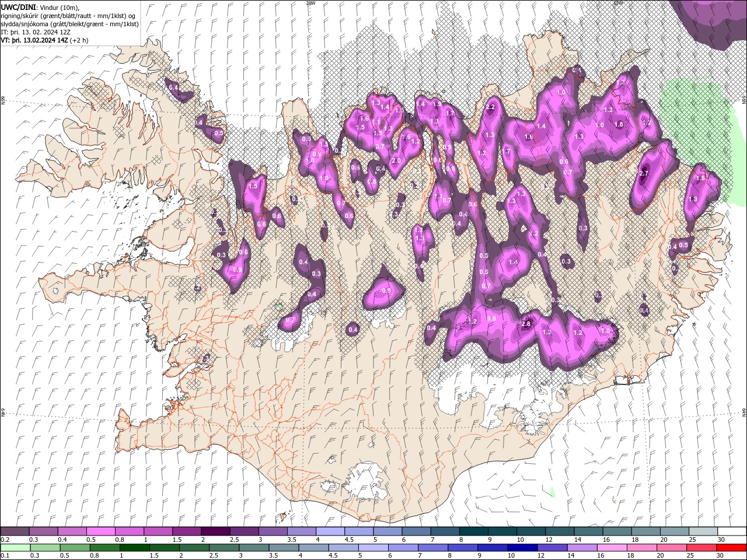Screen dimensions: 747x560
Task: Click the '30' label of the upper legend row
Action: pos(721,540)
